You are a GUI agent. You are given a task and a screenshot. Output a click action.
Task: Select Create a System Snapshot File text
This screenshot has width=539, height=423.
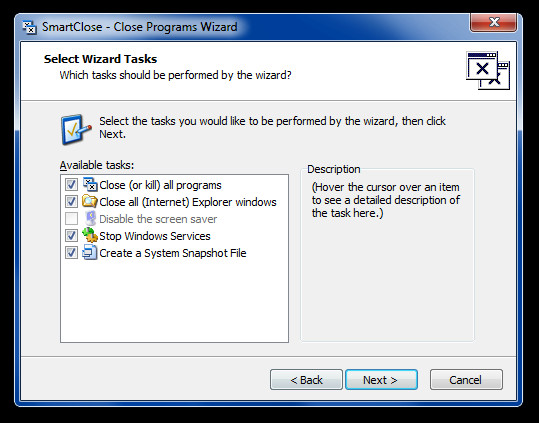(173, 253)
